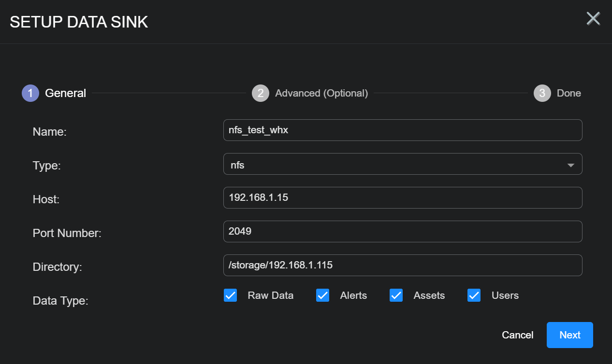Click the step 3 Done circle icon

[541, 93]
